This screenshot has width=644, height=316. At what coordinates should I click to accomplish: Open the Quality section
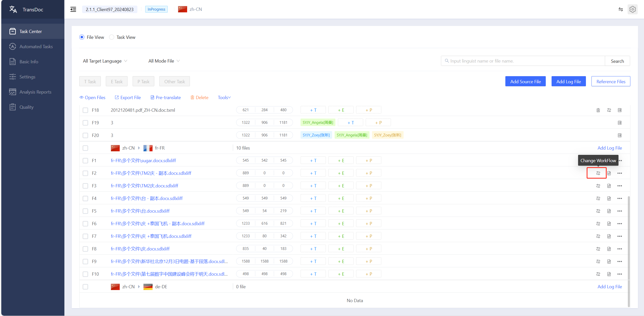(x=33, y=107)
